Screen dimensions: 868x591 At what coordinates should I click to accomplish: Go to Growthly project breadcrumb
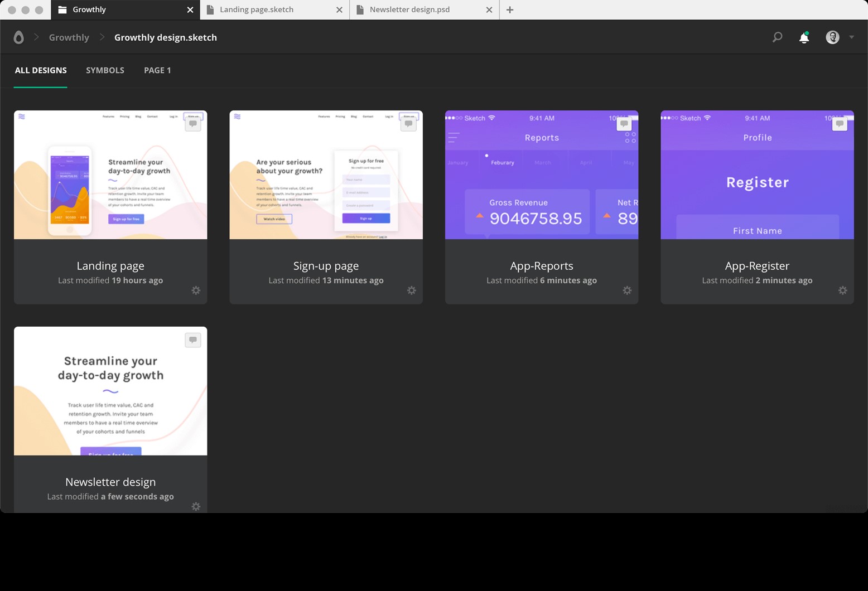point(69,37)
